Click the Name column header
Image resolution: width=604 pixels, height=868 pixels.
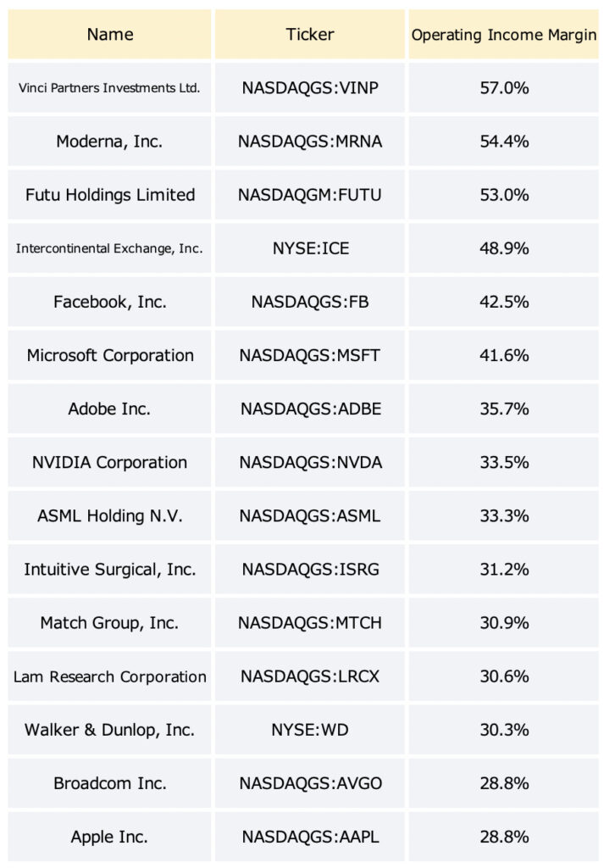point(109,34)
